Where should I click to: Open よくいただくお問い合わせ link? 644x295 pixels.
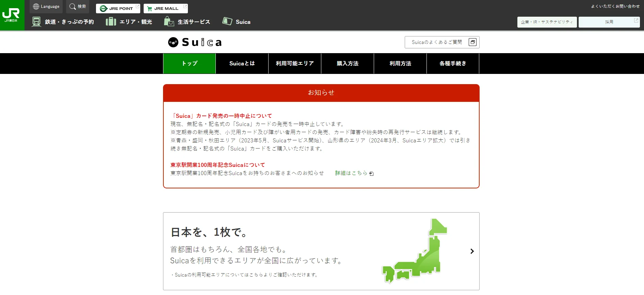coord(615,6)
